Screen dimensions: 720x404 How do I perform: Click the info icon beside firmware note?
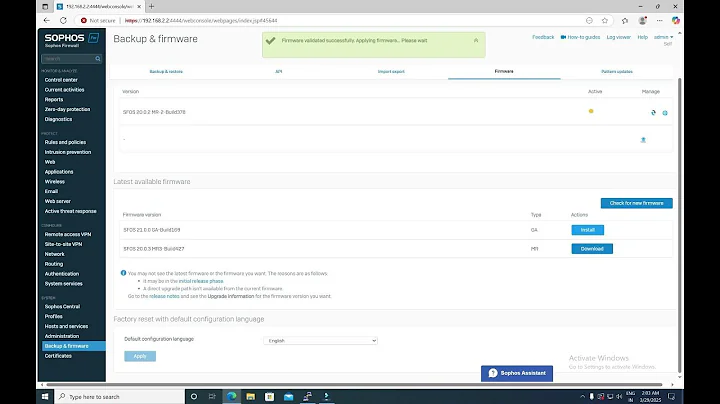(123, 273)
